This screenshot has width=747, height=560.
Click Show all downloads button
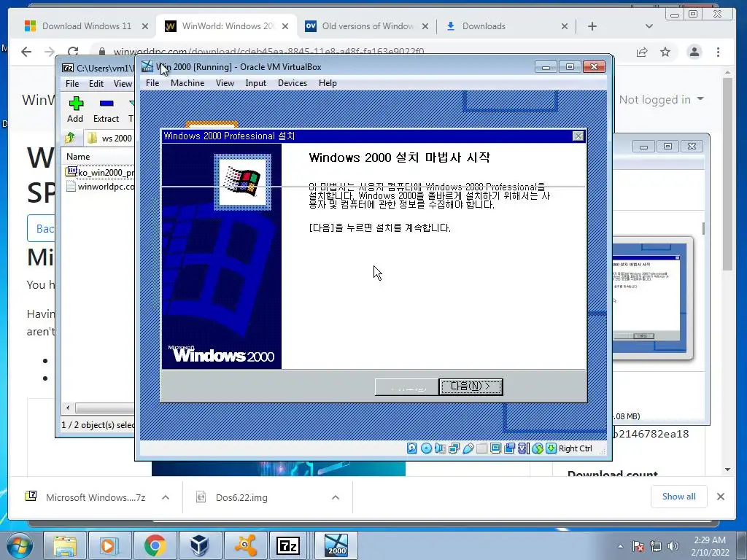678,497
